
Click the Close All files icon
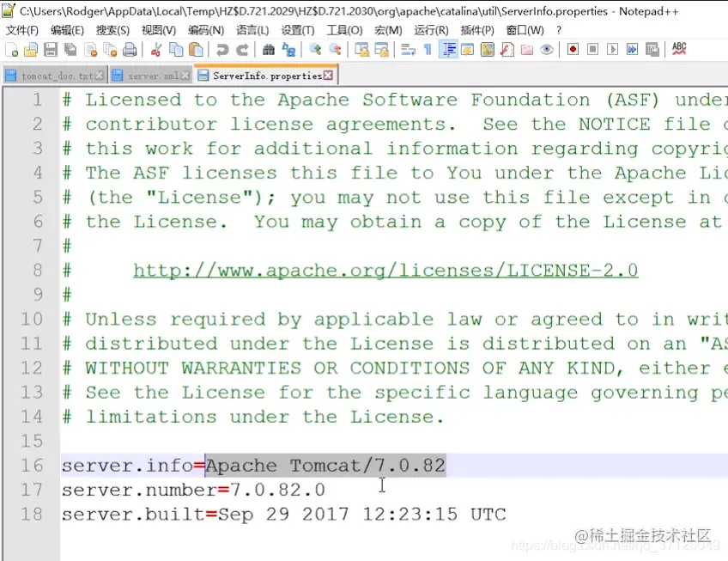coord(111,50)
